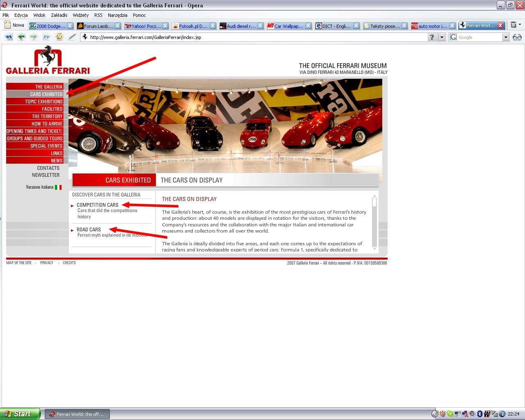
Task: Open SPECIAL EVENTS nav link
Action: (34, 146)
